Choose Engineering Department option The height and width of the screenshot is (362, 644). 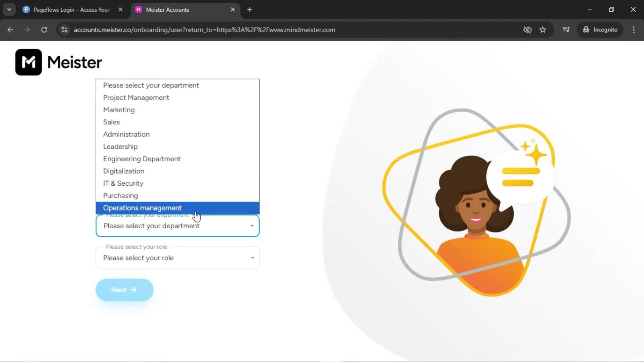pos(177,159)
